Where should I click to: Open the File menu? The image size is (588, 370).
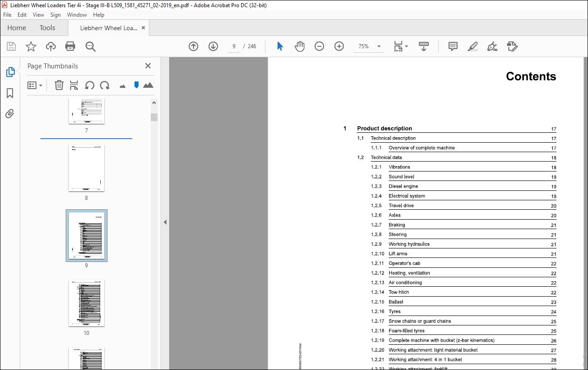click(7, 15)
